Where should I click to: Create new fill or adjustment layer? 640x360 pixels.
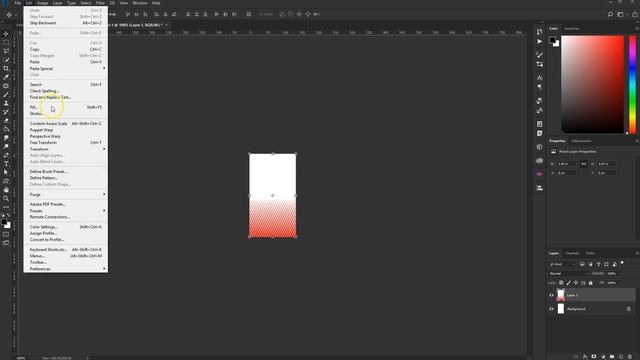603,357
